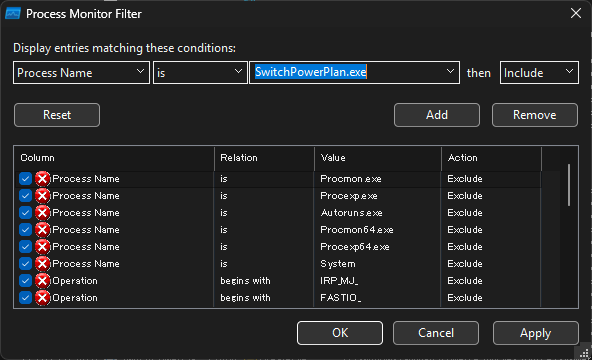
Task: Select the Autoruns.exe value cell
Action: pos(352,212)
